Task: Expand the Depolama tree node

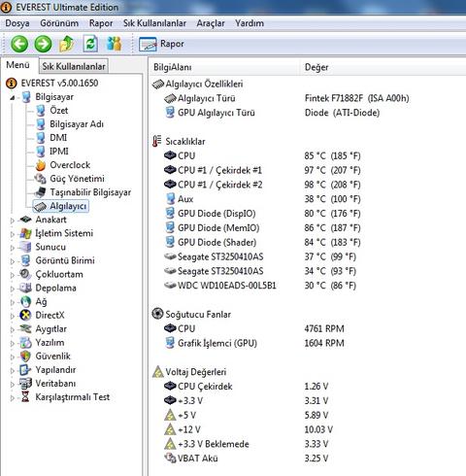Action: coord(13,289)
